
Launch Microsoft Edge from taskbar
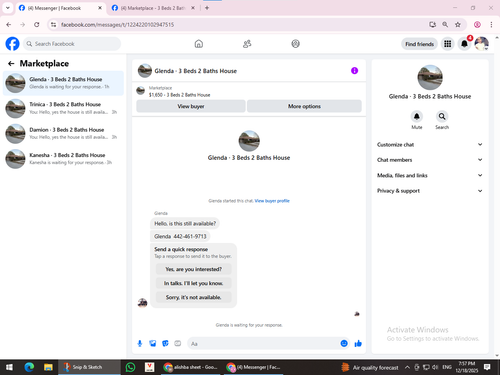click(29, 367)
